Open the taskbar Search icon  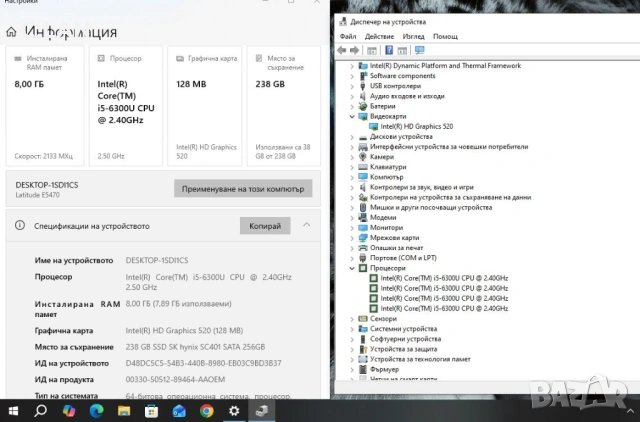(40, 411)
